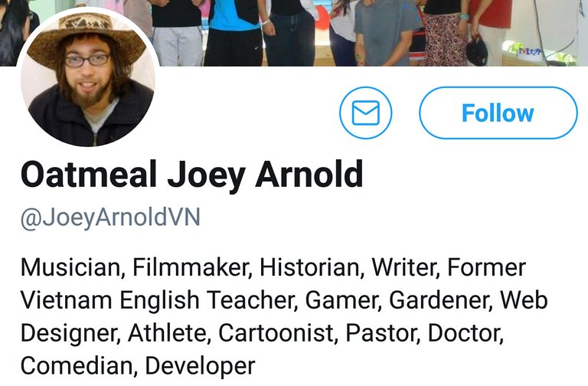Select the word Former in the bio
Image resolution: width=588 pixels, height=386 pixels.
click(486, 267)
